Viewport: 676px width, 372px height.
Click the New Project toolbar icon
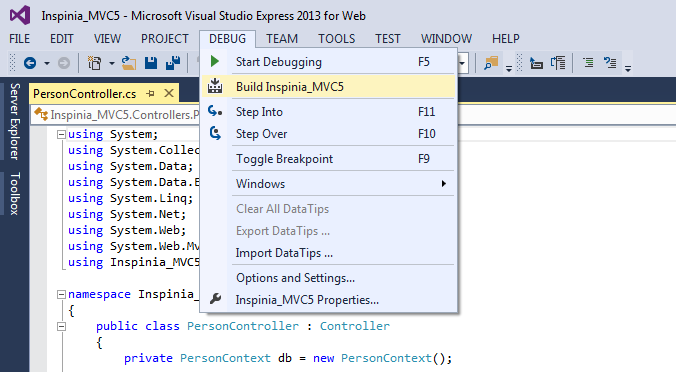(94, 63)
